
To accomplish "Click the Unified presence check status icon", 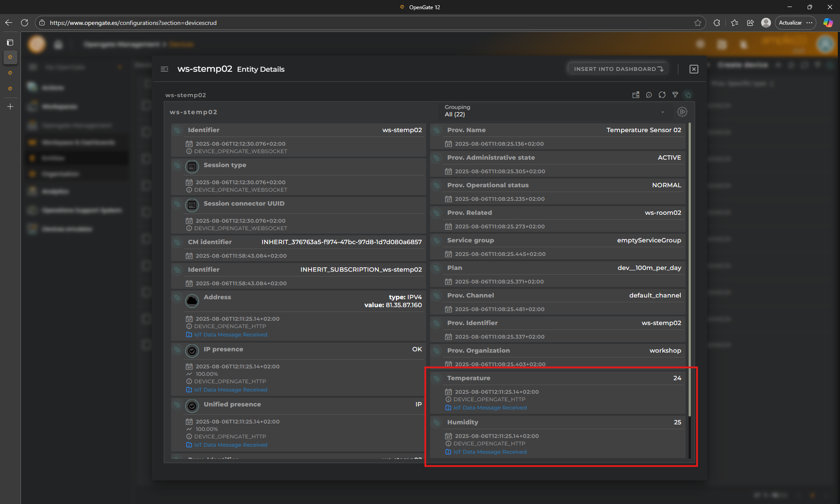I will tap(192, 406).
